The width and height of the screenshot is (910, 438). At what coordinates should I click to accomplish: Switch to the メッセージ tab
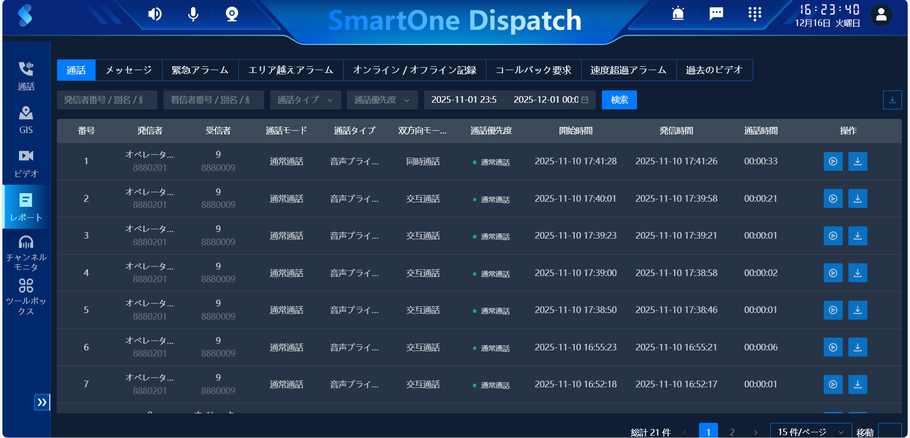pos(129,70)
